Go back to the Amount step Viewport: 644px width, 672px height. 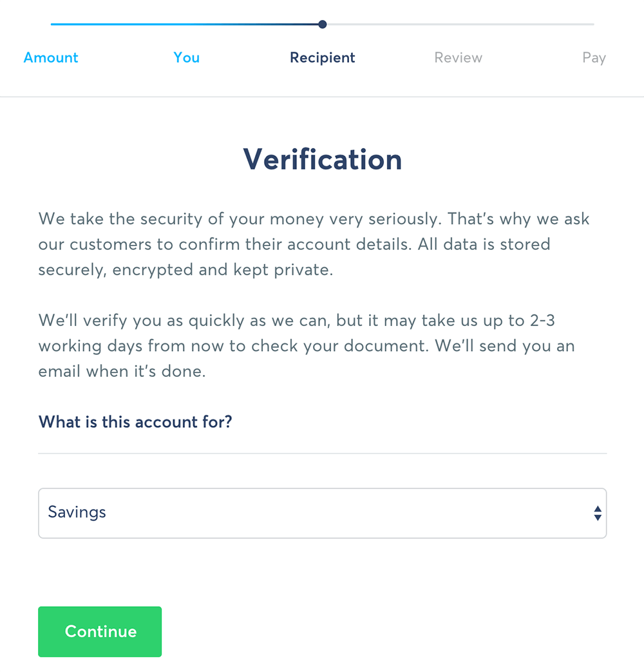point(51,57)
